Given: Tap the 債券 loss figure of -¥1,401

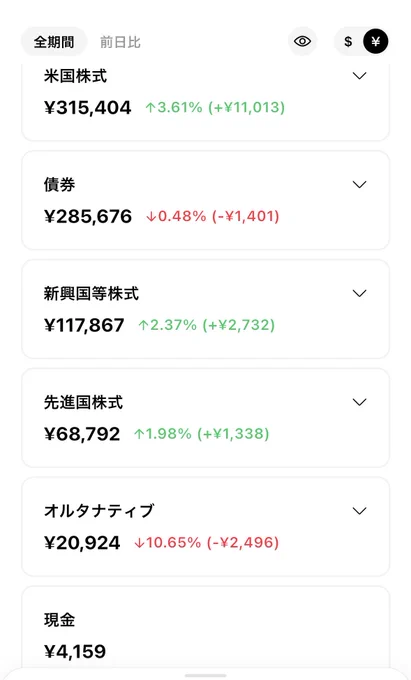Looking at the screenshot, I should point(245,216).
